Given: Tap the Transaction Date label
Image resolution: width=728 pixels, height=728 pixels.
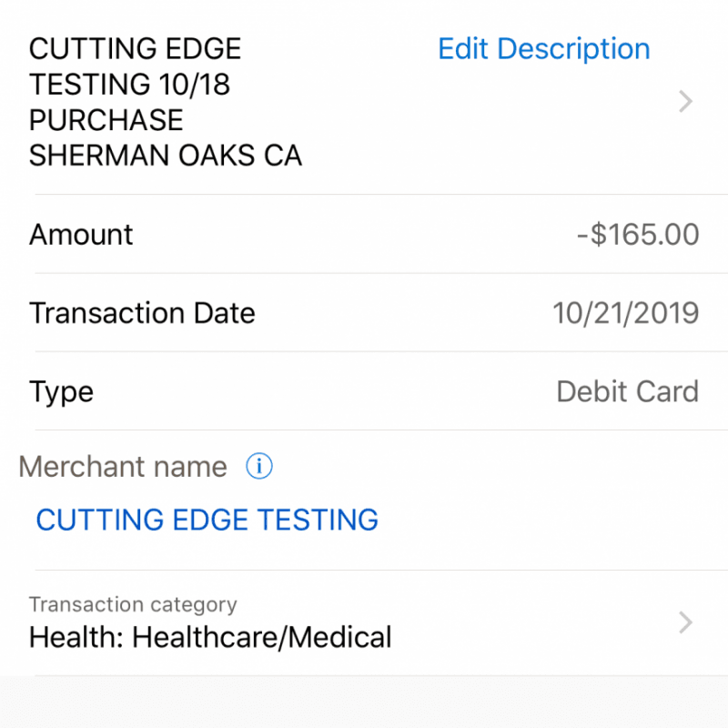Looking at the screenshot, I should tap(142, 313).
